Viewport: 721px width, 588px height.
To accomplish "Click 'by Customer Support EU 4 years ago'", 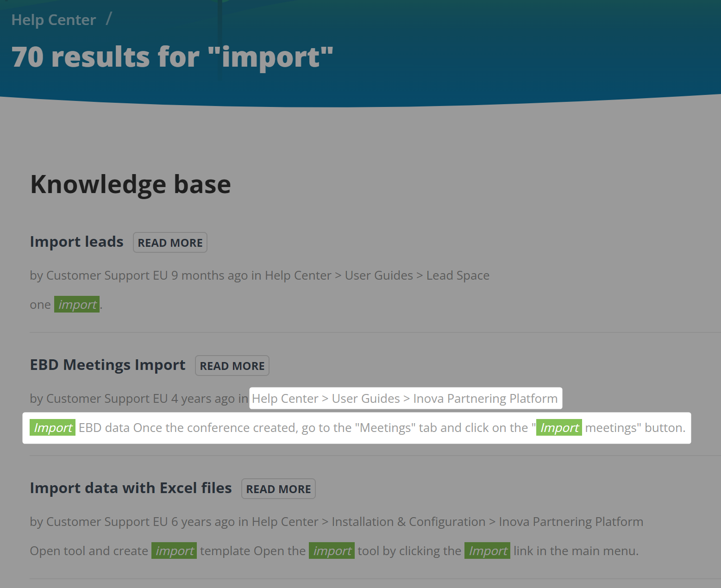I will click(132, 399).
